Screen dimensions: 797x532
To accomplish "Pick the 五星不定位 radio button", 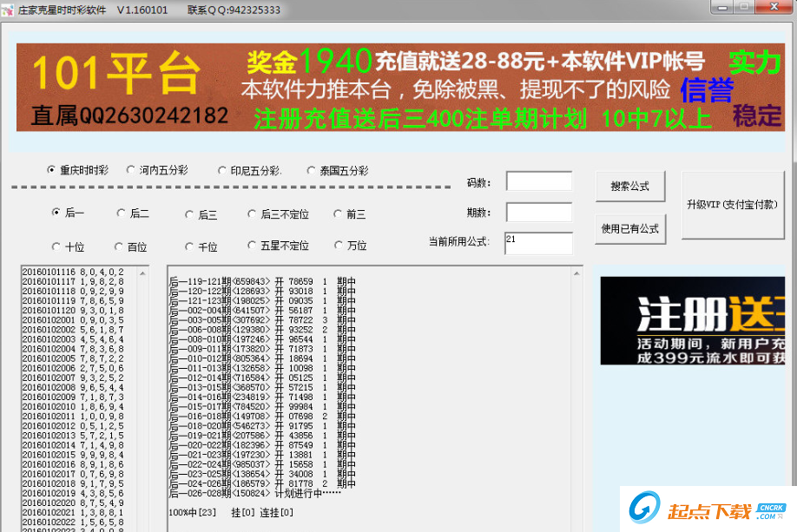I will click(x=278, y=246).
